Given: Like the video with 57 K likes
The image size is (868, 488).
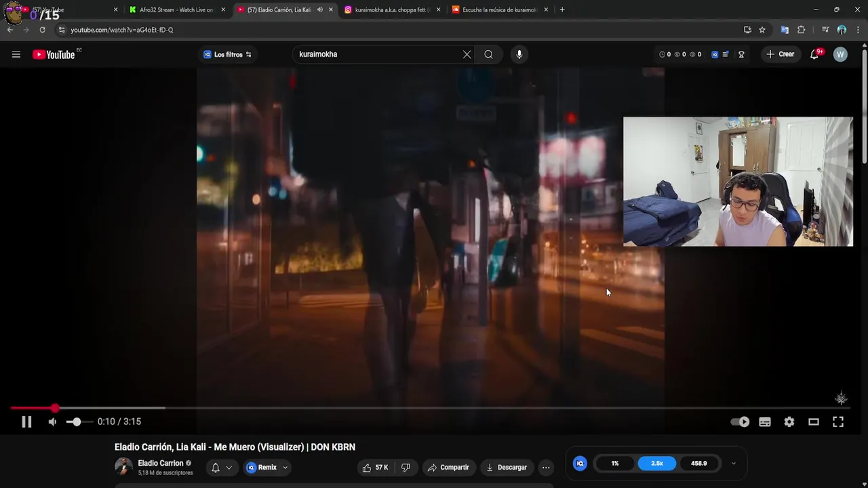Looking at the screenshot, I should click(x=375, y=467).
